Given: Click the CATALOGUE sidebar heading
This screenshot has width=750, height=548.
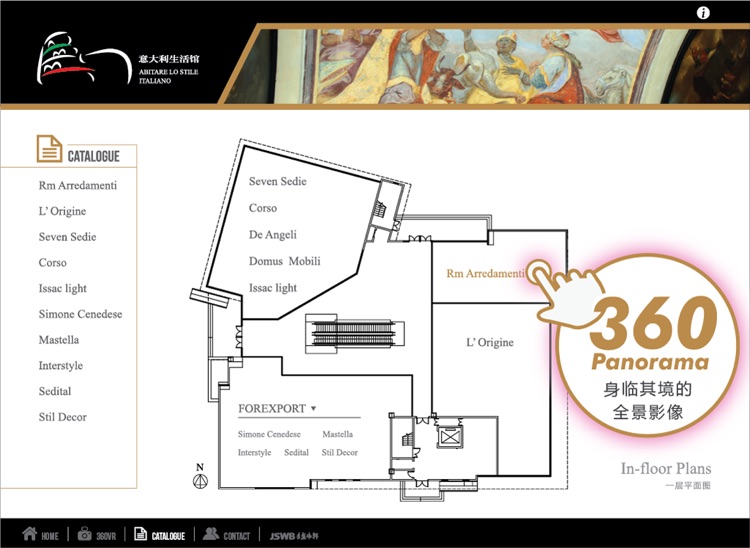Looking at the screenshot, I should pyautogui.click(x=94, y=156).
